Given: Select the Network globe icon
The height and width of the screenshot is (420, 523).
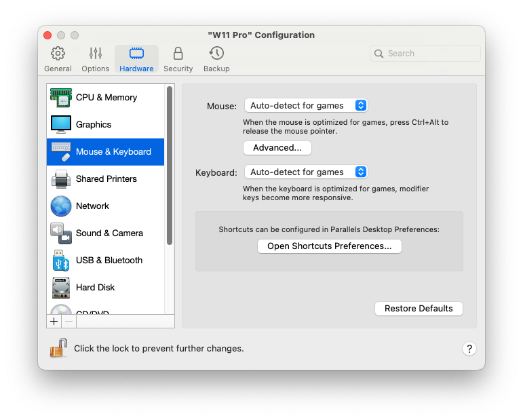Looking at the screenshot, I should 61,206.
